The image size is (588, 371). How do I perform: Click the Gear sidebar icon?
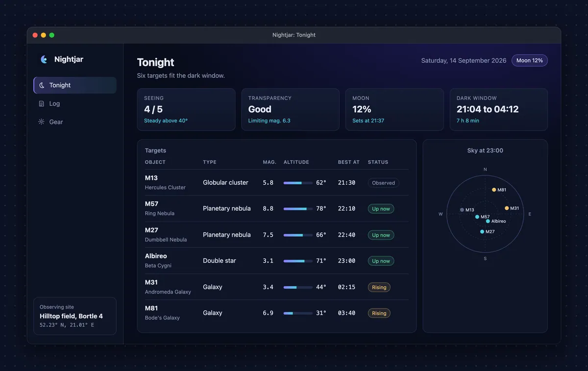pos(42,122)
